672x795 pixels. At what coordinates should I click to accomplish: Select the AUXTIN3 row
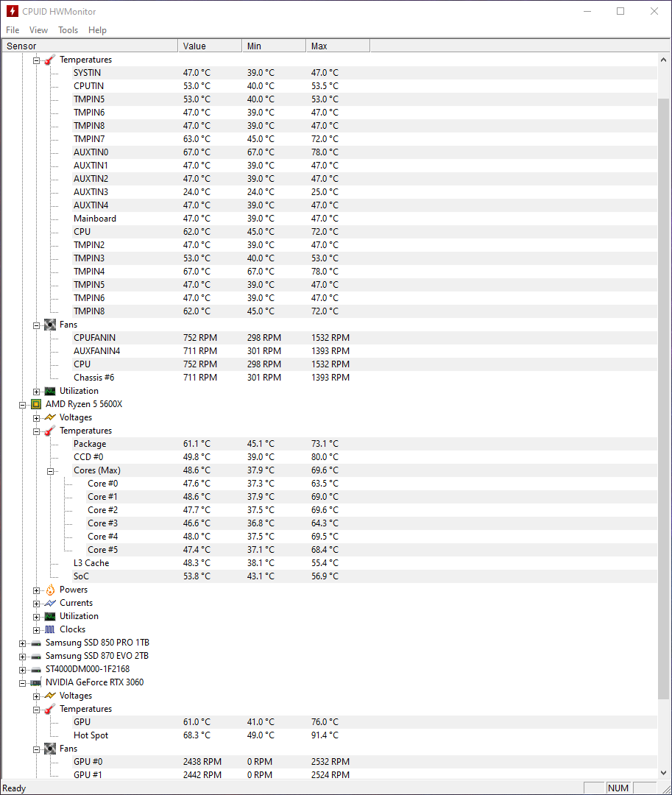[365, 192]
